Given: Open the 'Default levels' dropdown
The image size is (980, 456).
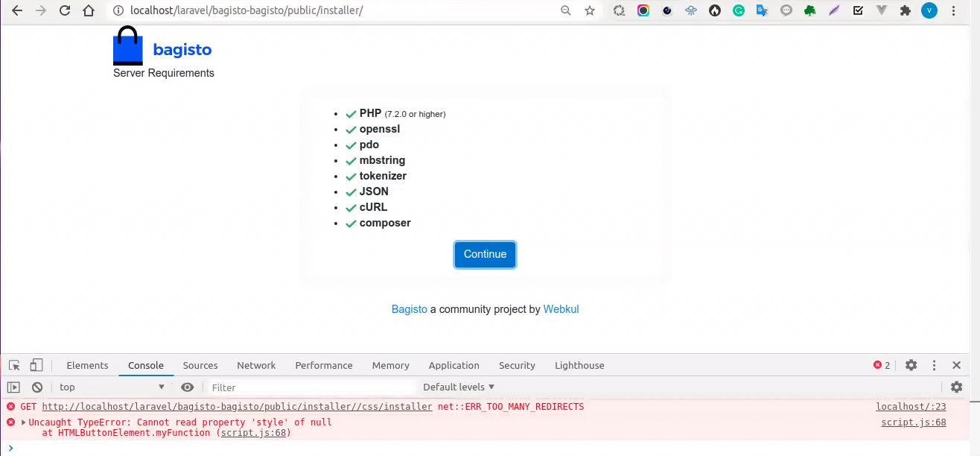Looking at the screenshot, I should [x=458, y=387].
